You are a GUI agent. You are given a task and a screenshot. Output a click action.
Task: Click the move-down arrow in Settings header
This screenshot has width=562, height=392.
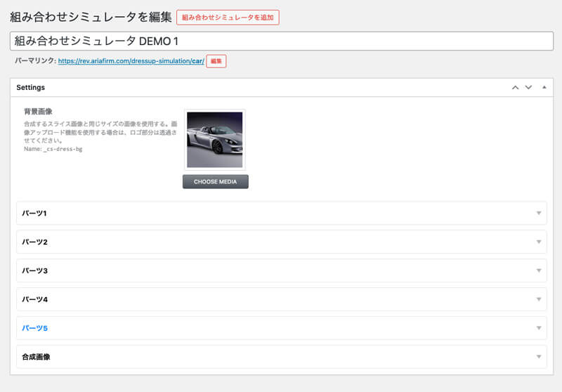[528, 88]
